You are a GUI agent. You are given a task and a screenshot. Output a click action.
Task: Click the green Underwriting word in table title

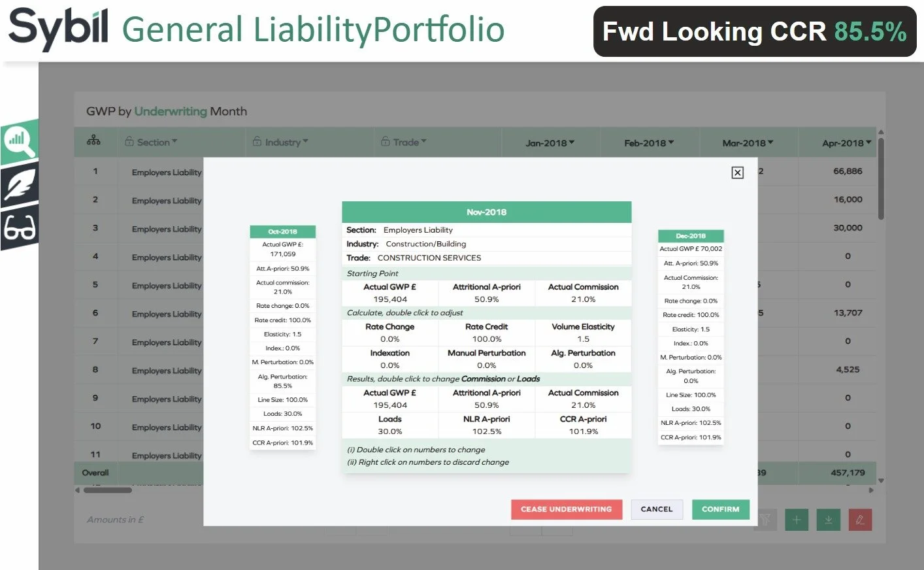point(171,111)
